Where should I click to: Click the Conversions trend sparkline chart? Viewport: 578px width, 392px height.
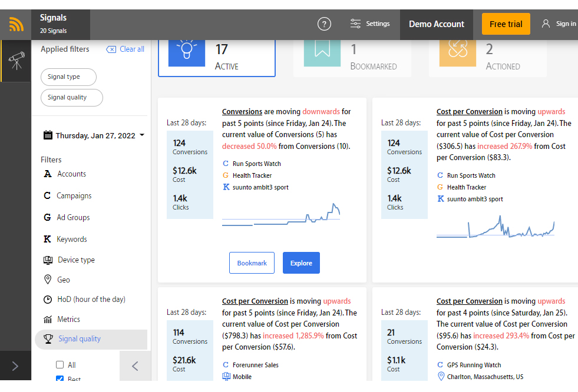pos(281,215)
